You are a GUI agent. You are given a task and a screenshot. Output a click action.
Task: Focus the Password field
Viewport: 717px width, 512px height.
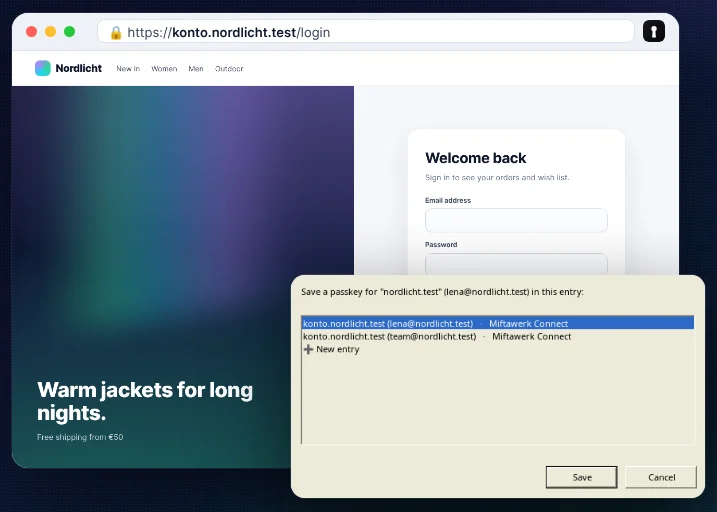[x=516, y=264]
